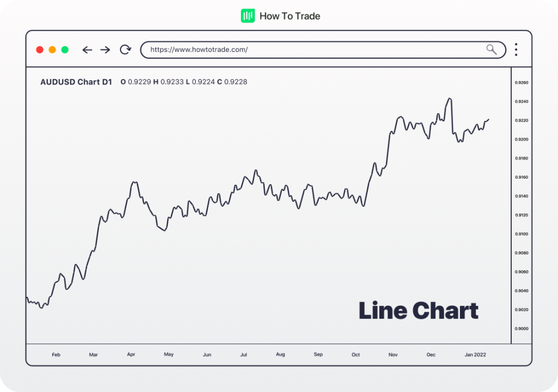Reload the page with the refresh icon
This screenshot has width=558, height=392.
coord(125,50)
